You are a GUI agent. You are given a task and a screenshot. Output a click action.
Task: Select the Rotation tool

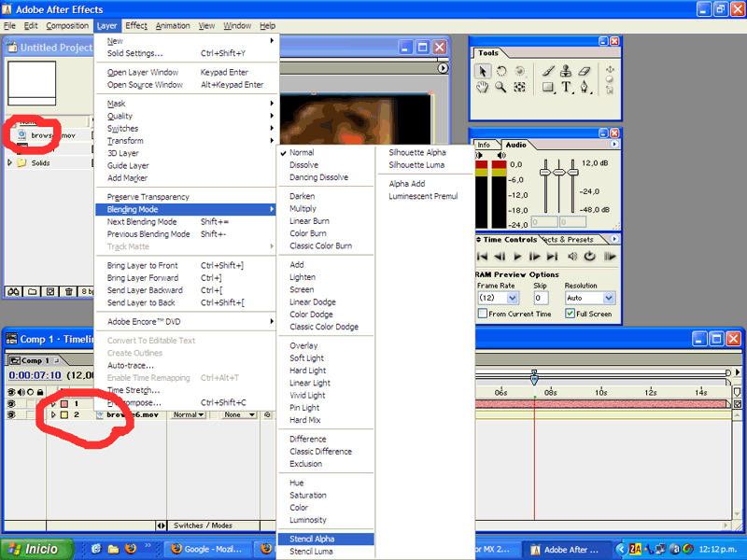coord(501,72)
